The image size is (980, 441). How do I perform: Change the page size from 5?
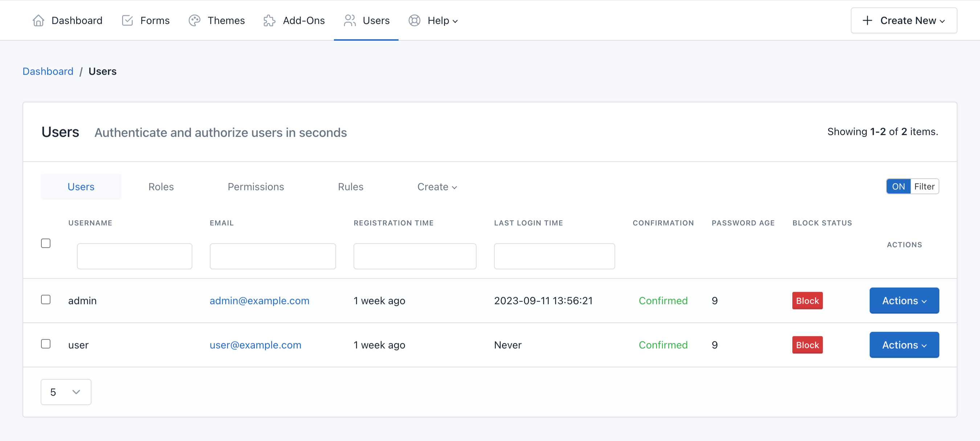[x=65, y=392]
